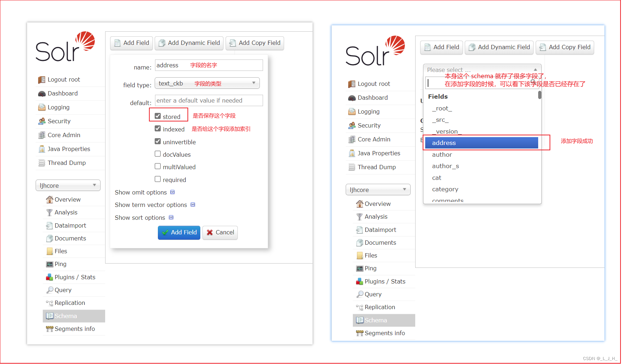Click blue Add Field submit button
This screenshot has height=364, width=623.
tap(179, 233)
